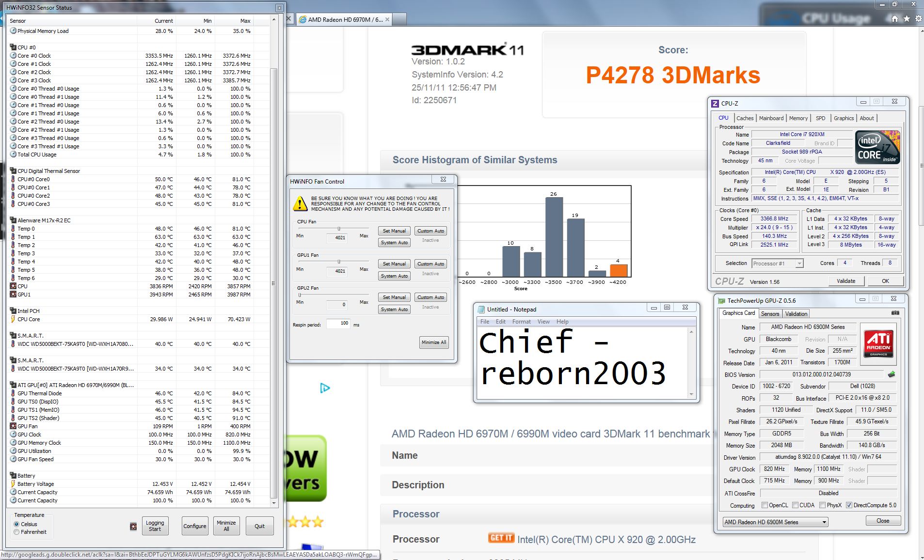Untick the DirectCompute 5.0 checkbox
The width and height of the screenshot is (924, 560).
849,505
